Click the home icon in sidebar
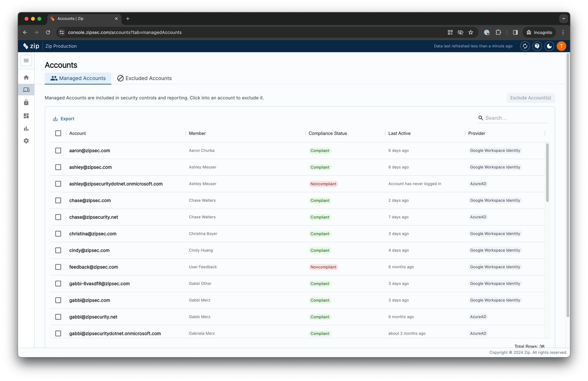Viewport: 588px width, 381px height. coord(26,77)
